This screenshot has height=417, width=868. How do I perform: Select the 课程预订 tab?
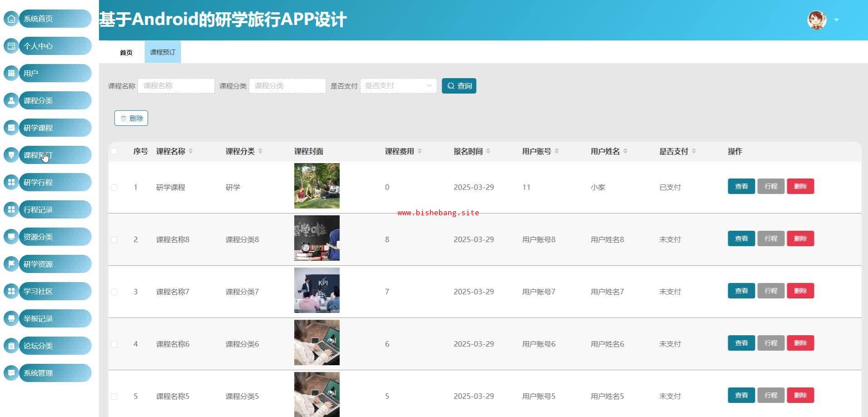(163, 52)
